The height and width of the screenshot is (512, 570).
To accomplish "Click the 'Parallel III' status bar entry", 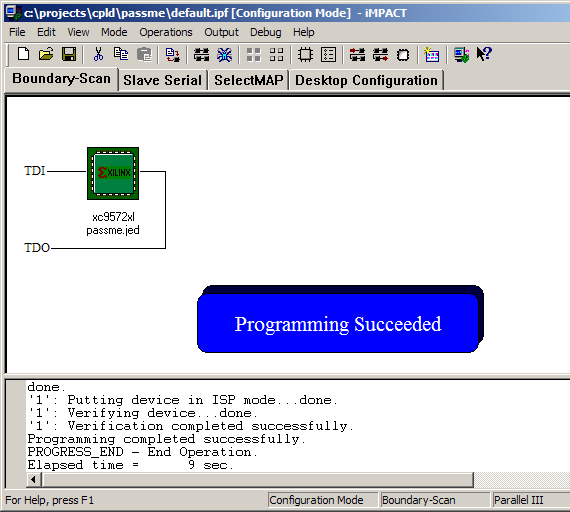I will pyautogui.click(x=531, y=500).
